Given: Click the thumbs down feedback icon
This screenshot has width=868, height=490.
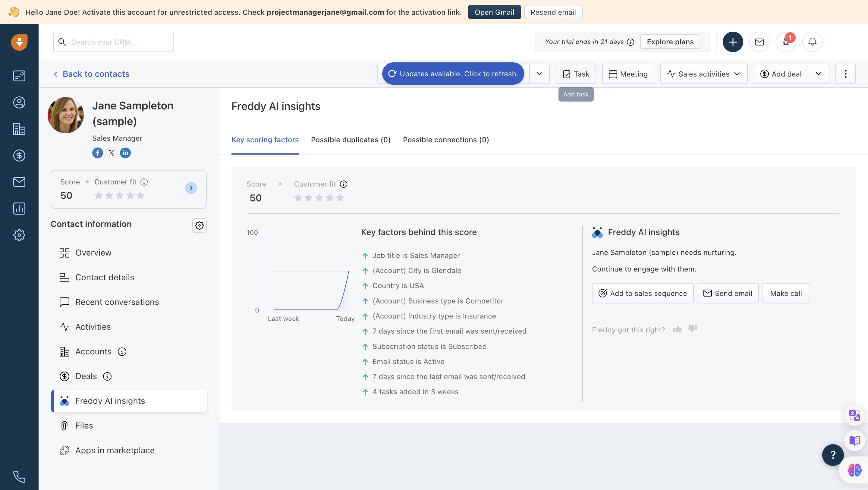Looking at the screenshot, I should 693,328.
